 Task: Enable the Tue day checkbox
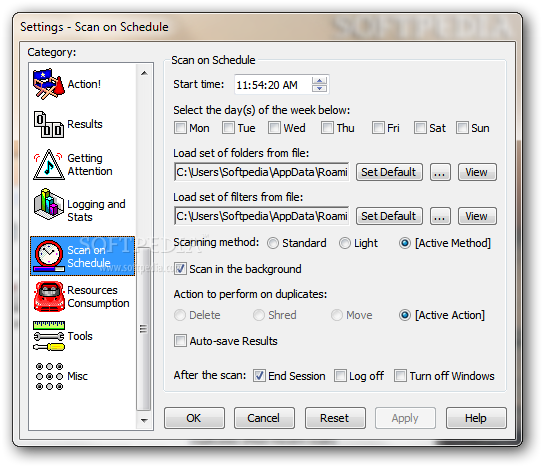pos(228,128)
